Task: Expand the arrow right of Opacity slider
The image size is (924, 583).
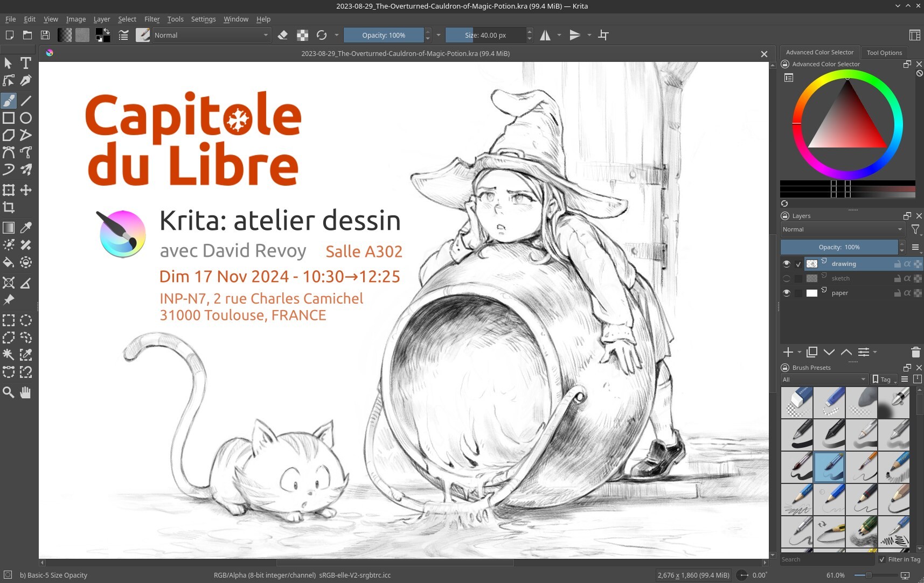Action: (x=439, y=35)
